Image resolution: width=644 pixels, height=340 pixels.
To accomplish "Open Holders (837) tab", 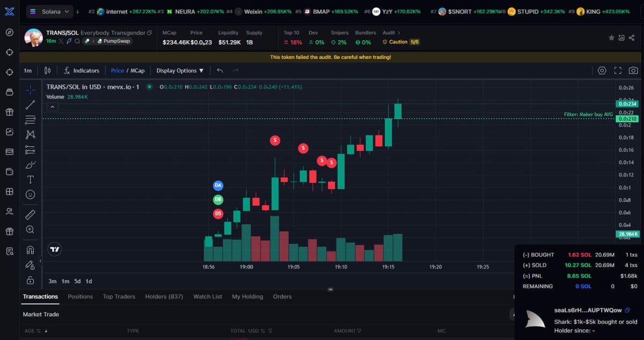I will pos(164,297).
